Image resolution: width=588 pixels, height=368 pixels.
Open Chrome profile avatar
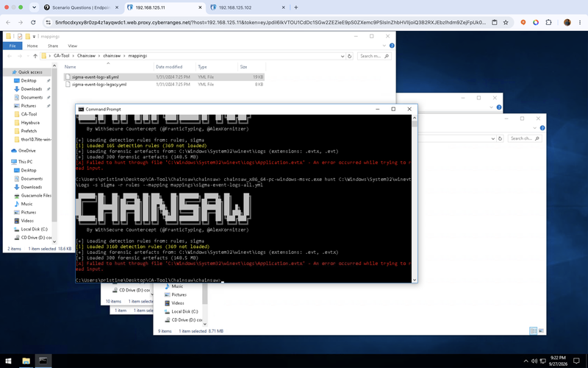567,23
